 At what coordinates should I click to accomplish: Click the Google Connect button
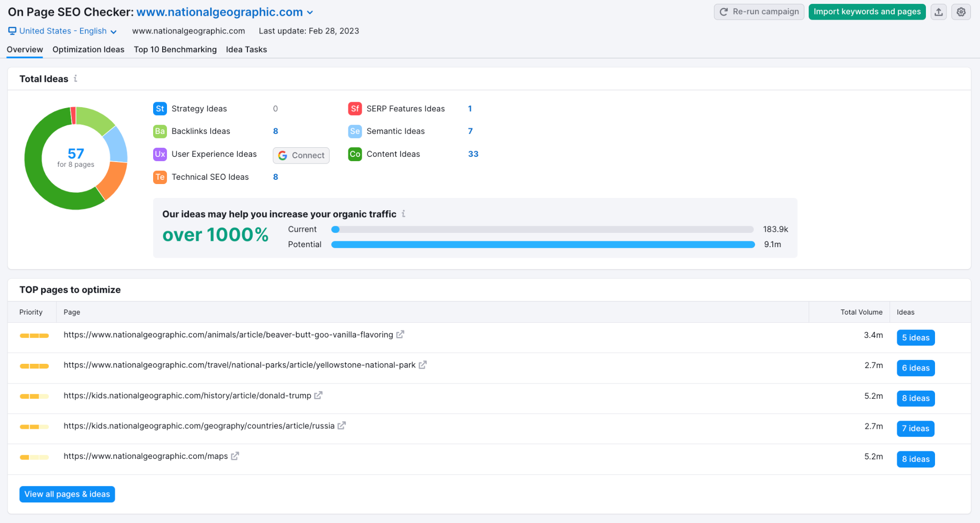point(301,155)
